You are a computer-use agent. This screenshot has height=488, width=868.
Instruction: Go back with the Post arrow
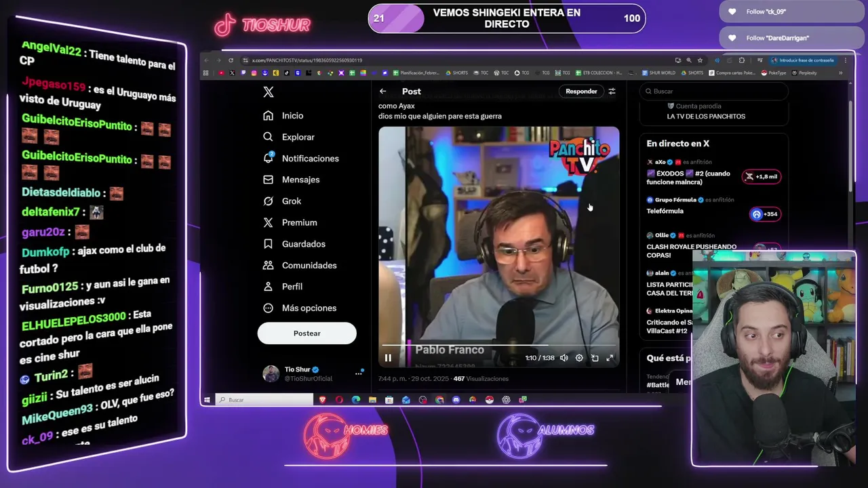(x=383, y=91)
